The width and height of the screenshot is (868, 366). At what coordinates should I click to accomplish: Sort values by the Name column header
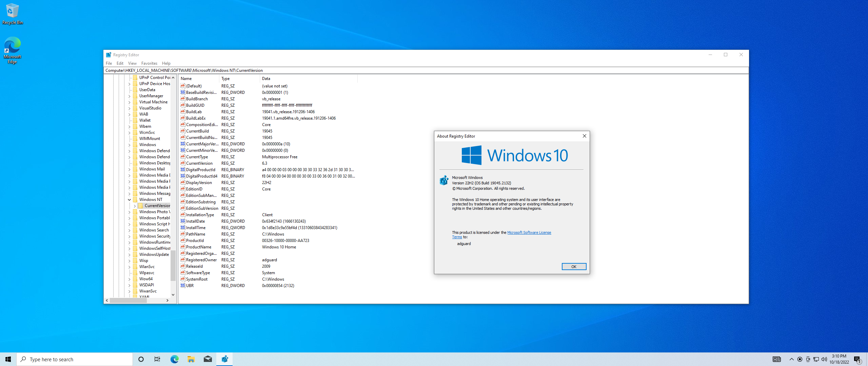(x=199, y=79)
